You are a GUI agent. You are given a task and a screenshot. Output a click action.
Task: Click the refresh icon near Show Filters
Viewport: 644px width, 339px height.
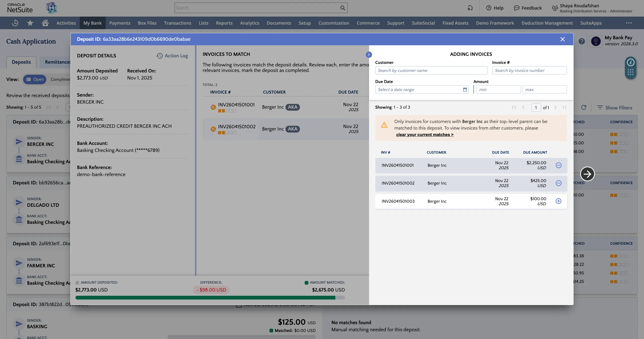click(x=584, y=108)
